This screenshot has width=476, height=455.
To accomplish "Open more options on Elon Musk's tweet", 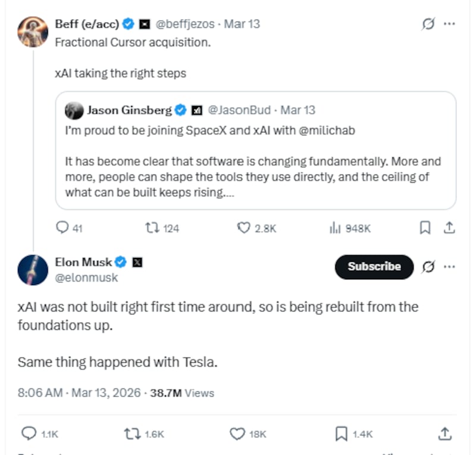I will pos(450,267).
